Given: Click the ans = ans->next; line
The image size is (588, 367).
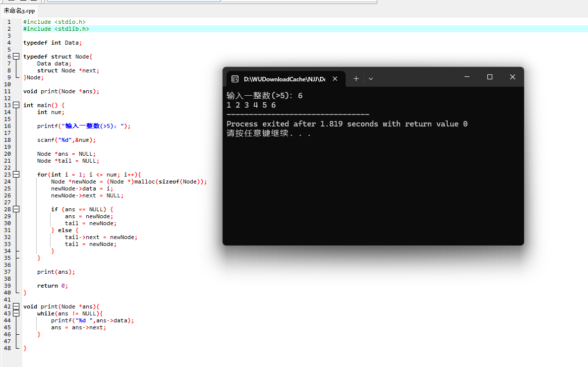Looking at the screenshot, I should coord(79,327).
